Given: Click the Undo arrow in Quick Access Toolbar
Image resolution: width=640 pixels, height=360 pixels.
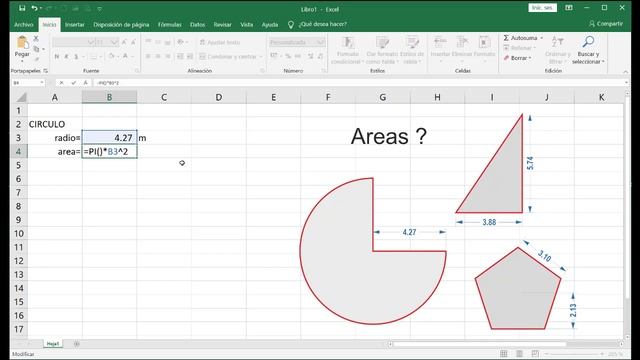Looking at the screenshot, I should (35, 8).
